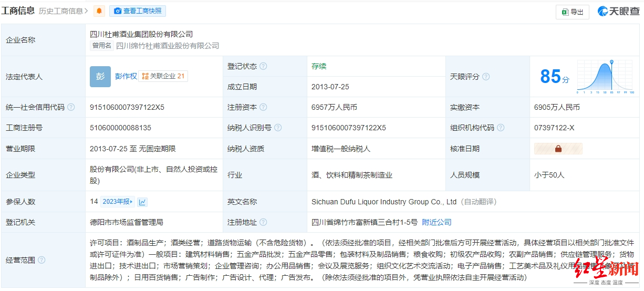Open 附近公司 link
This screenshot has height=291, width=644.
tap(437, 222)
